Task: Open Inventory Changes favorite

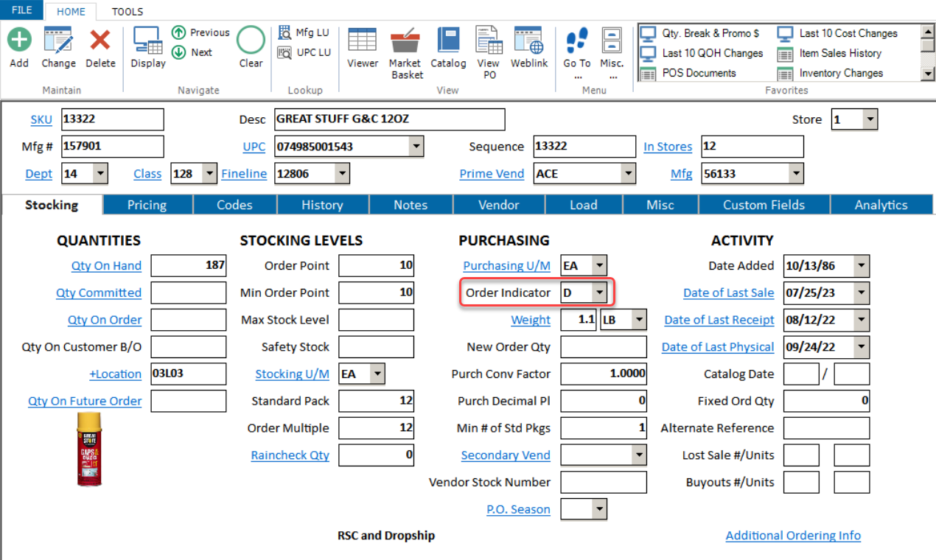Action: pos(831,73)
